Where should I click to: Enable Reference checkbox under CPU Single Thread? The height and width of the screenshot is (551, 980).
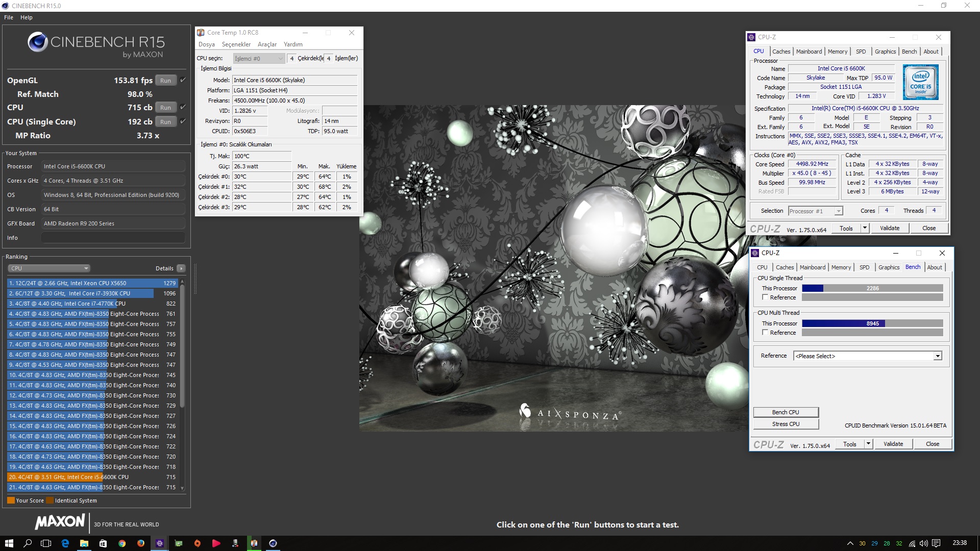tap(765, 297)
